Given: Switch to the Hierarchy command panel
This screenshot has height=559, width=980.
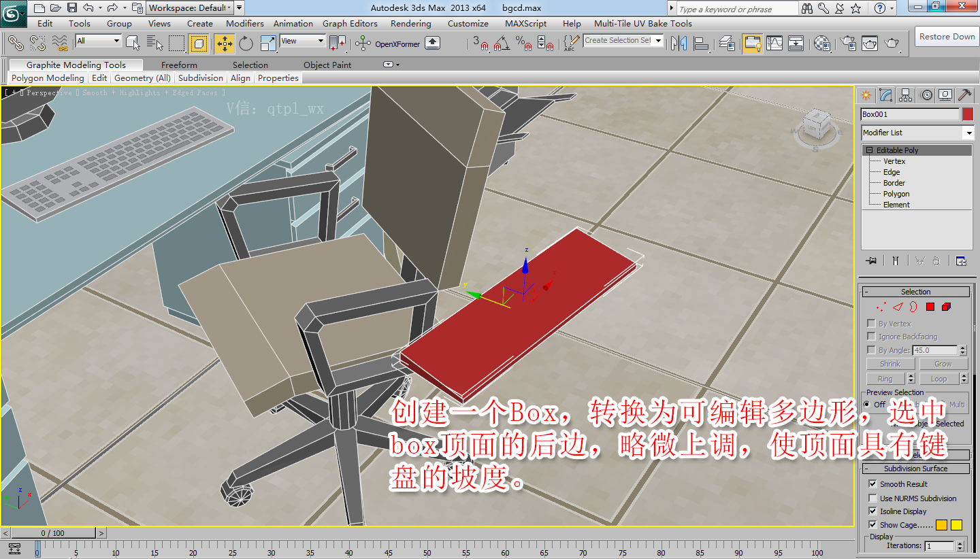Looking at the screenshot, I should click(905, 95).
